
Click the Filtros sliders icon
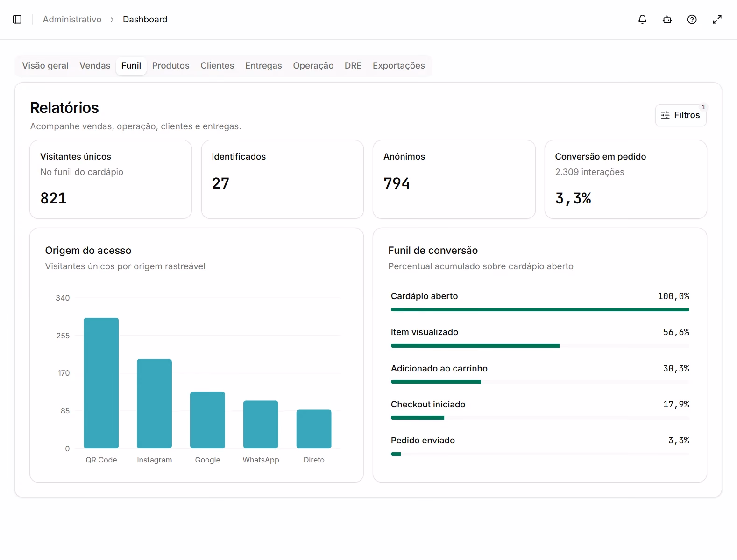point(666,115)
